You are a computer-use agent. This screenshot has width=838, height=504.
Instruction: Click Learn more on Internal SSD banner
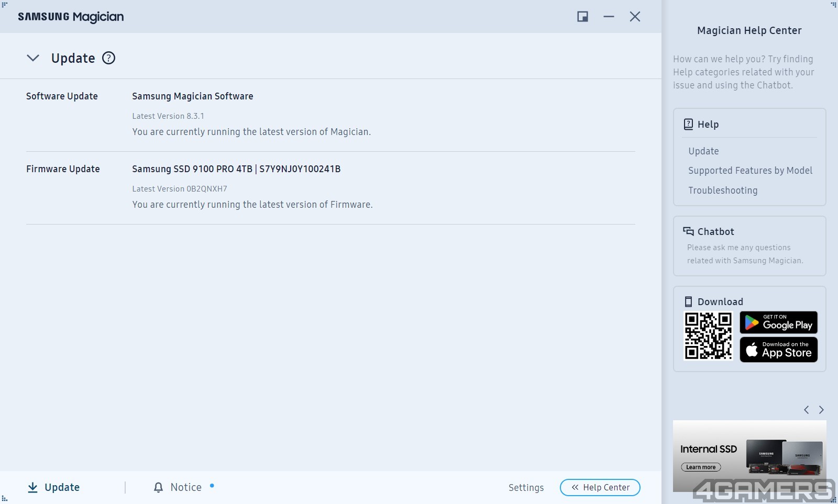pos(701,467)
